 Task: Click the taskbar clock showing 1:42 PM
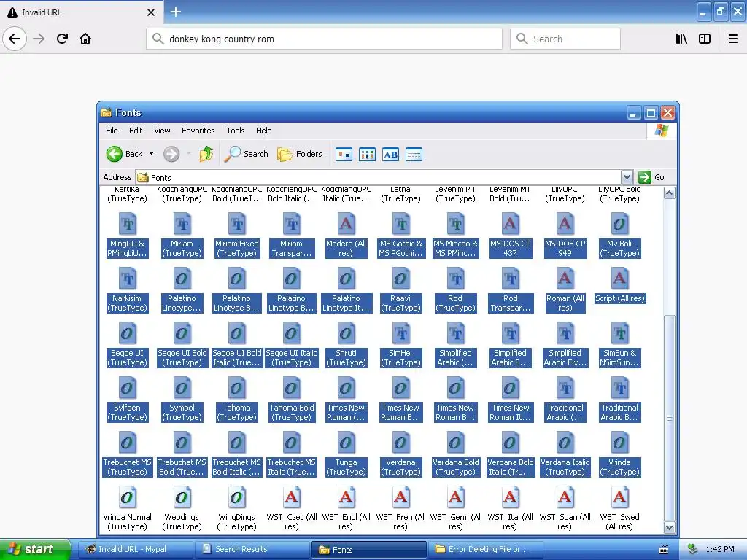720,550
